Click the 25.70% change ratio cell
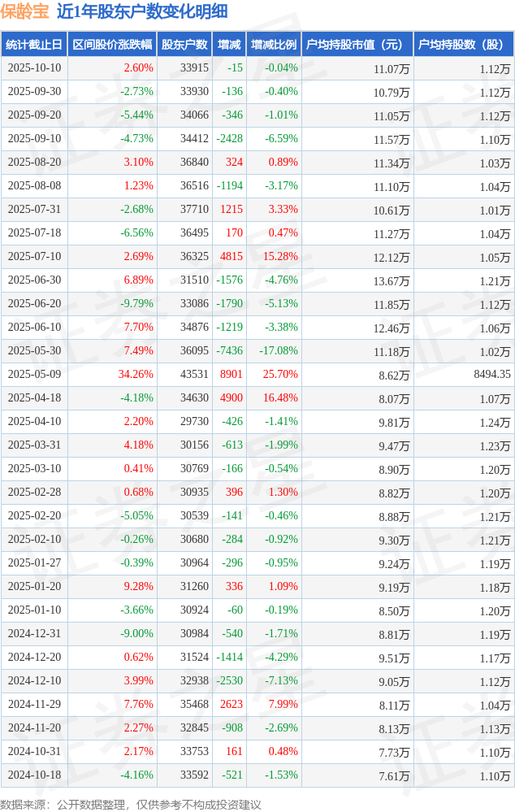This screenshot has height=812, width=515. click(x=280, y=375)
